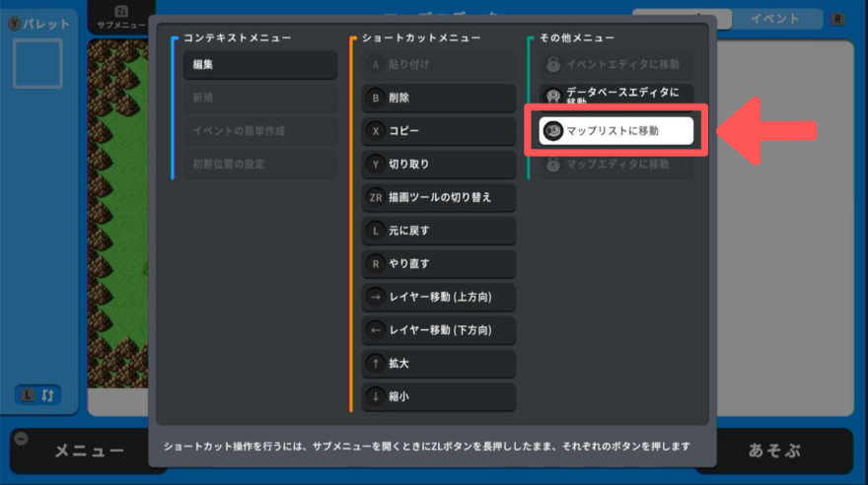Click the やり直す redo item
The height and width of the screenshot is (485, 868).
[x=438, y=264]
